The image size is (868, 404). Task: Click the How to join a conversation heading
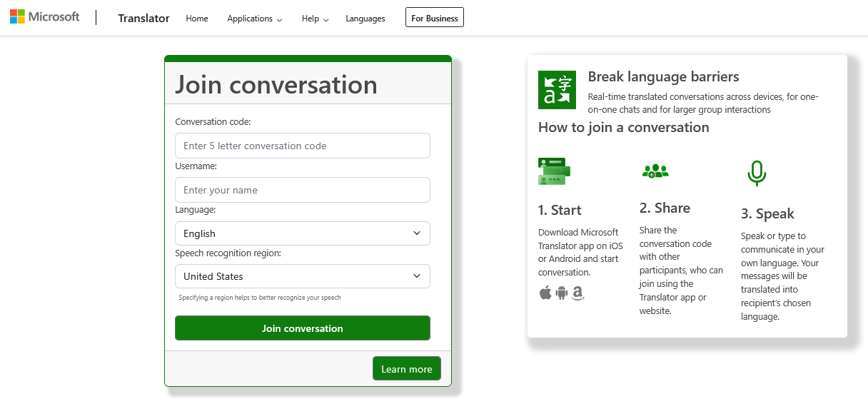(624, 128)
